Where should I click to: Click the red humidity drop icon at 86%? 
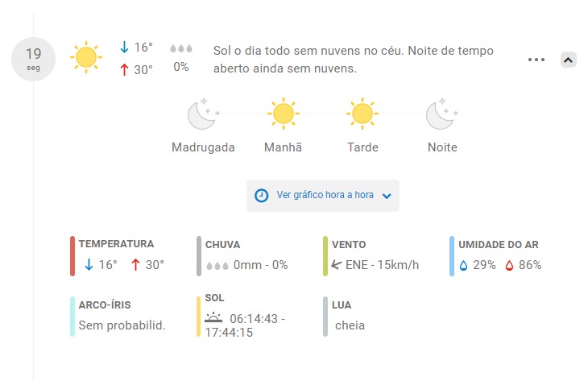tap(509, 265)
